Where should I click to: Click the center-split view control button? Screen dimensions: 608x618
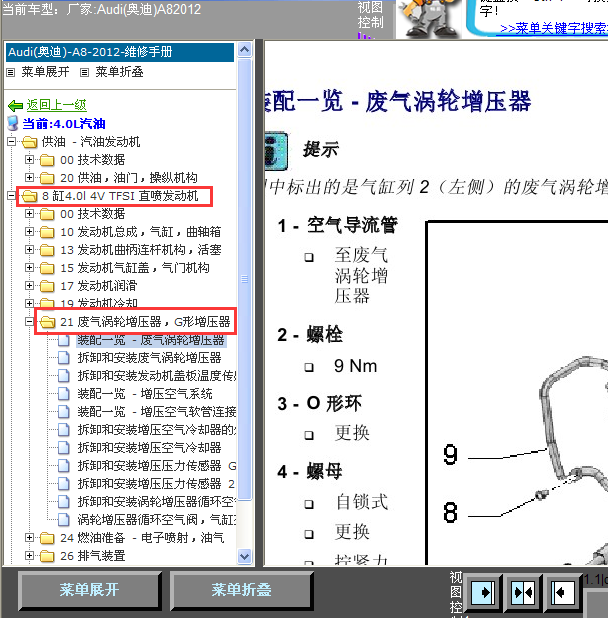click(522, 592)
